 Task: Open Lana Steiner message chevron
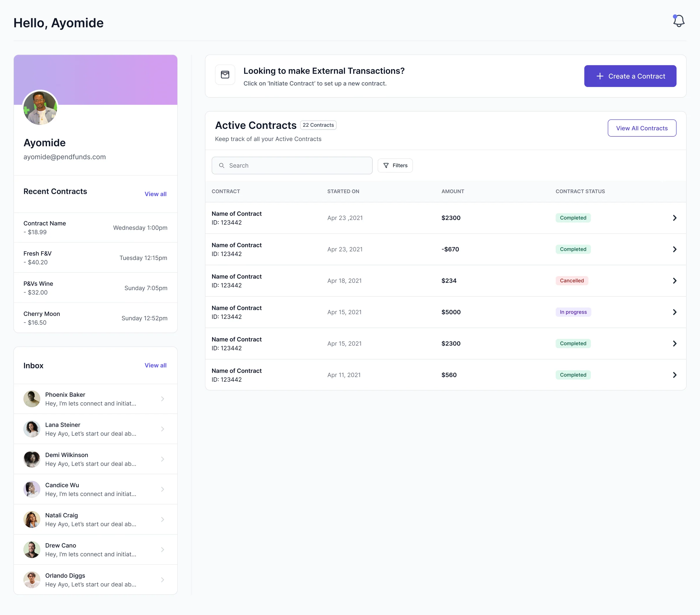pyautogui.click(x=163, y=429)
